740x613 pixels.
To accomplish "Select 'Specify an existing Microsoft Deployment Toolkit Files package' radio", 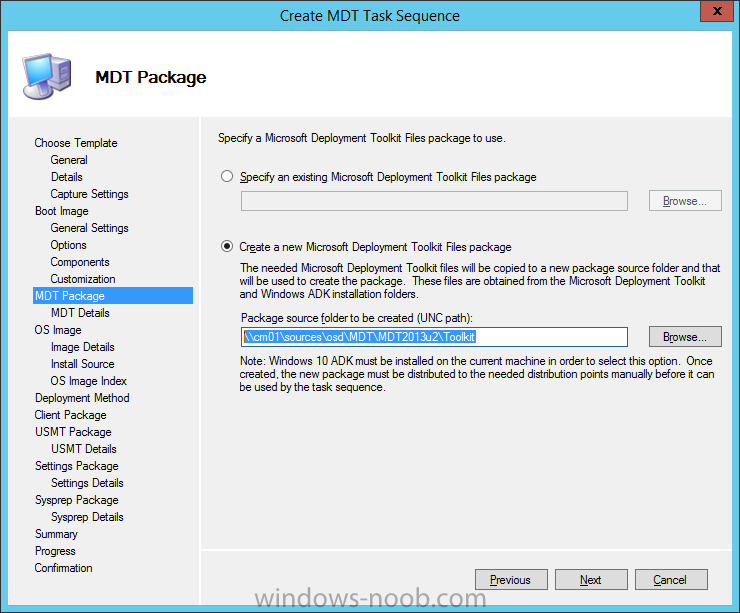I will click(227, 176).
